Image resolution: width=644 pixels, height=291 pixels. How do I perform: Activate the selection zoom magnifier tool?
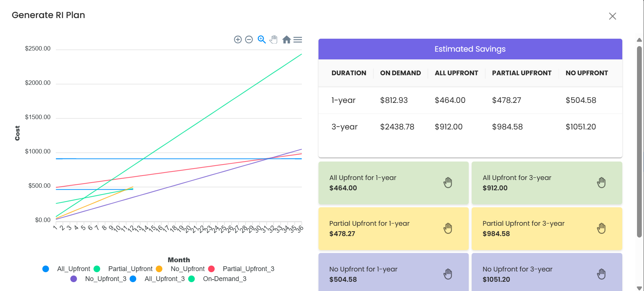coord(261,39)
